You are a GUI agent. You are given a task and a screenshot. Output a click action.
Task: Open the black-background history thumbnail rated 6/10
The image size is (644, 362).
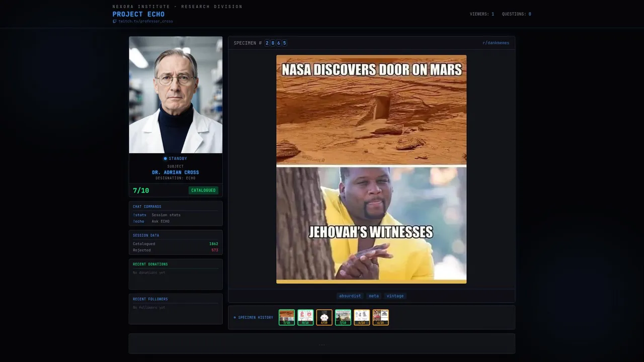coord(324,317)
